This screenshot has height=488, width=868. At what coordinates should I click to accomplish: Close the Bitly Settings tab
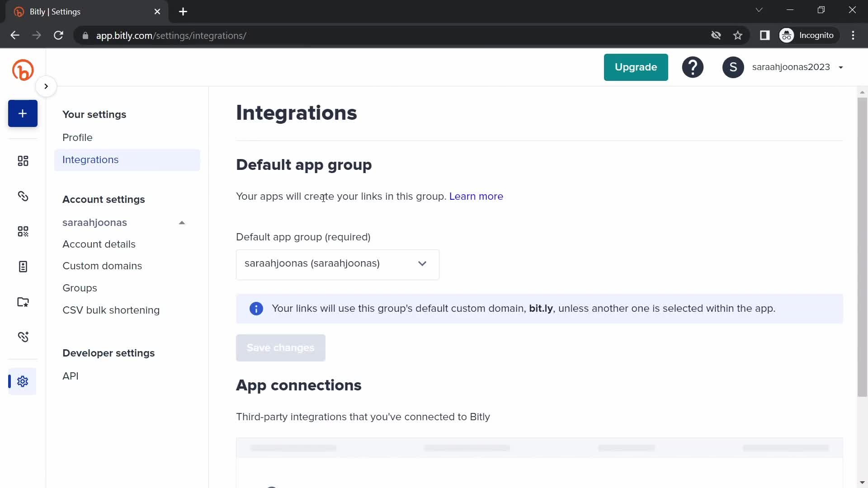(x=157, y=12)
